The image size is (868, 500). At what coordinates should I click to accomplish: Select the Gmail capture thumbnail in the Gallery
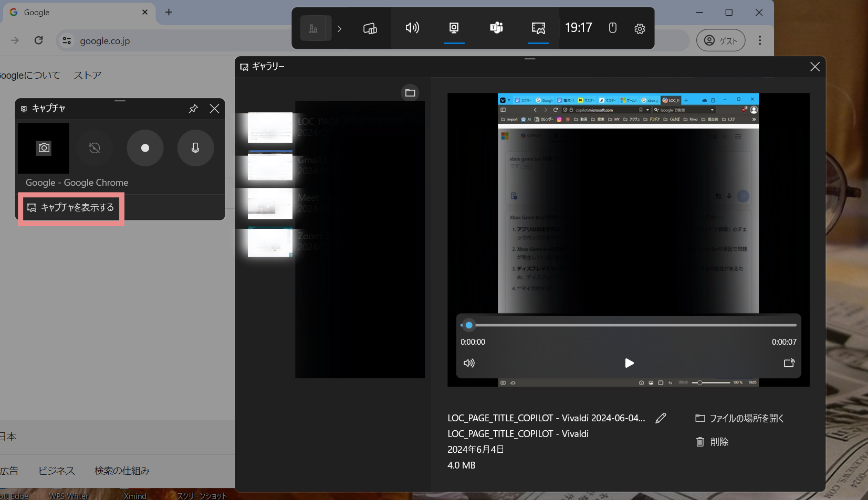point(270,166)
